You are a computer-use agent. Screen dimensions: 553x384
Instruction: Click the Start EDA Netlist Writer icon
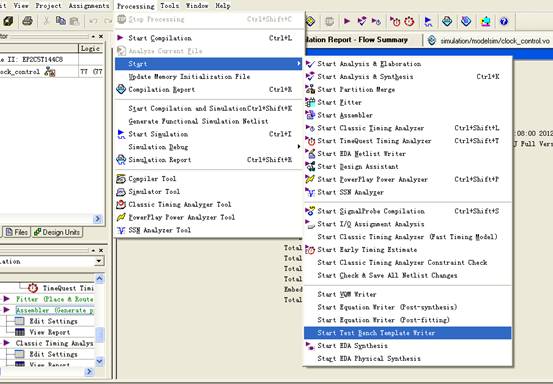[310, 153]
